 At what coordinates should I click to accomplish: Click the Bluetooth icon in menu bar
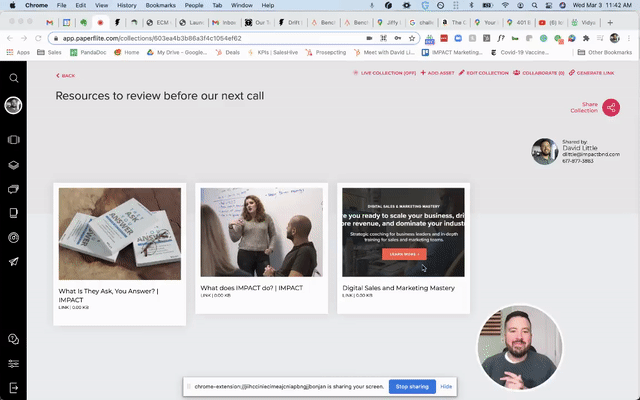pos(471,5)
